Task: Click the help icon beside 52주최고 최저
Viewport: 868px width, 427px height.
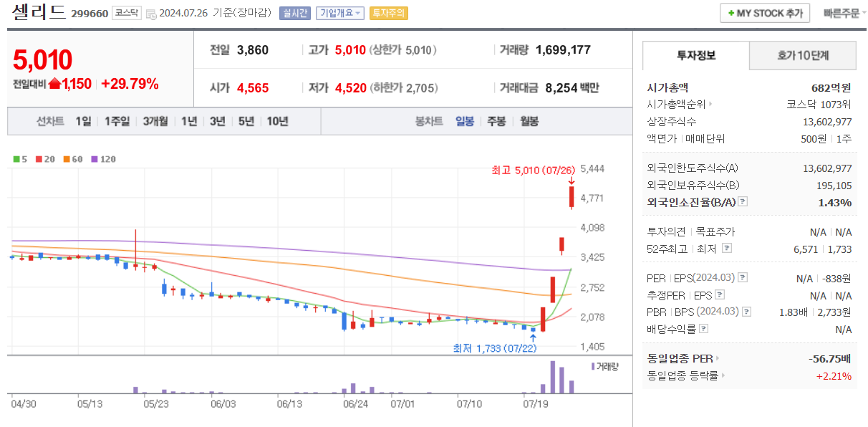Action: click(727, 248)
